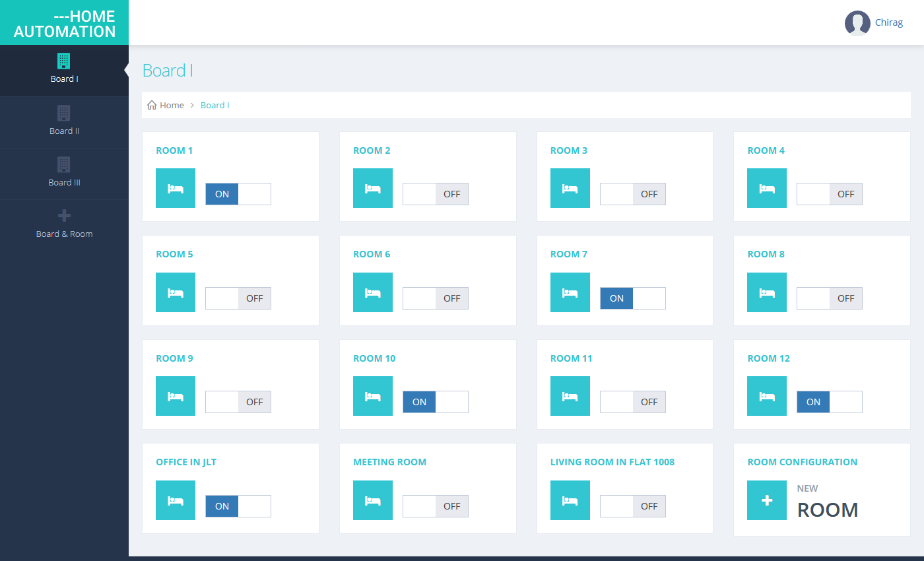The image size is (924, 561).
Task: Click the Home Automation logo
Action: 65,24
